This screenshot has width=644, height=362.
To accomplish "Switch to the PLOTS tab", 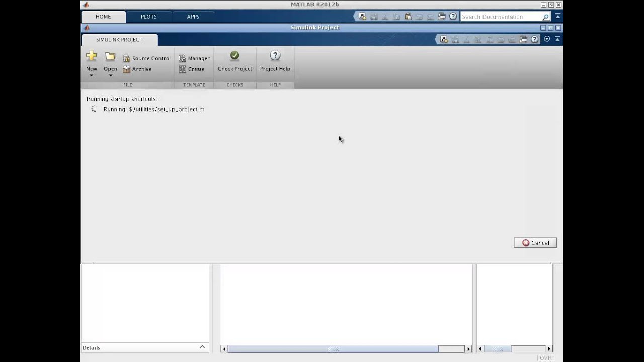I will click(x=148, y=17).
